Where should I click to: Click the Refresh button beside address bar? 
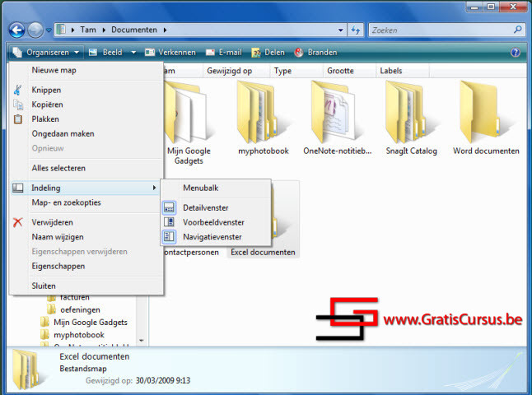pos(356,30)
